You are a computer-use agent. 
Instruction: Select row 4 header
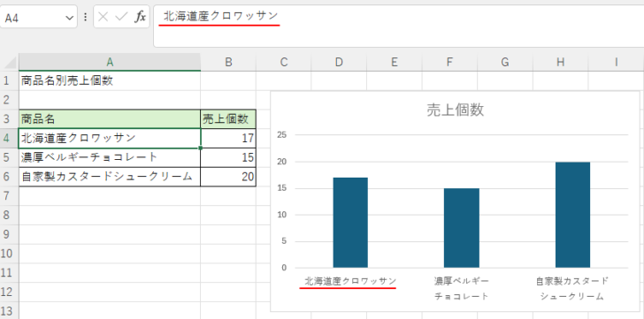click(x=9, y=138)
